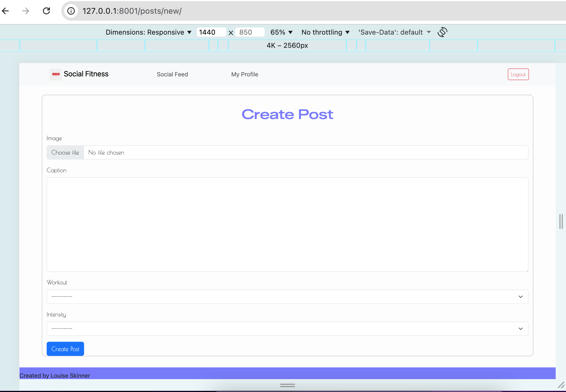Click the Intensity dropdown chevron
This screenshot has width=566, height=392.
(x=520, y=328)
